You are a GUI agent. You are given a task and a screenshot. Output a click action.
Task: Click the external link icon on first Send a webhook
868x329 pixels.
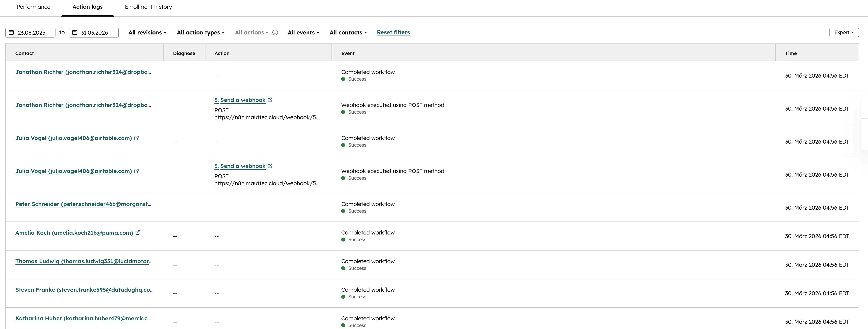(x=270, y=100)
